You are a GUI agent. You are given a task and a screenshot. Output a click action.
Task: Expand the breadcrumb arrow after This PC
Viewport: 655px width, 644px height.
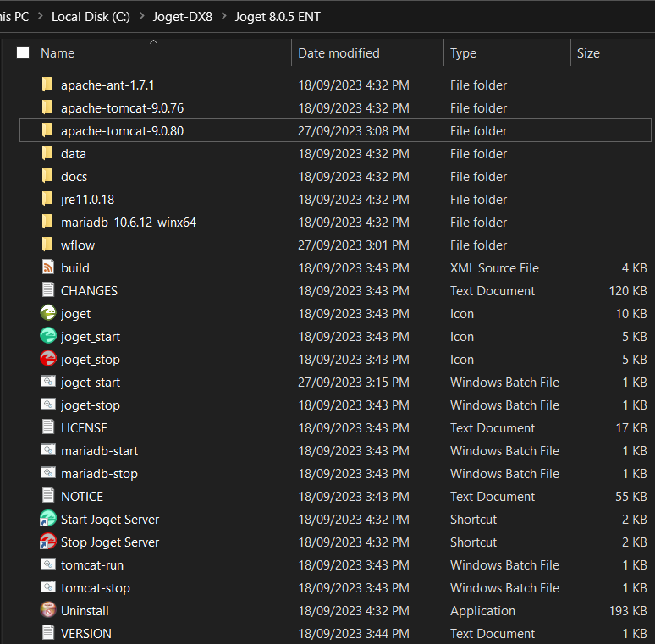click(x=40, y=17)
